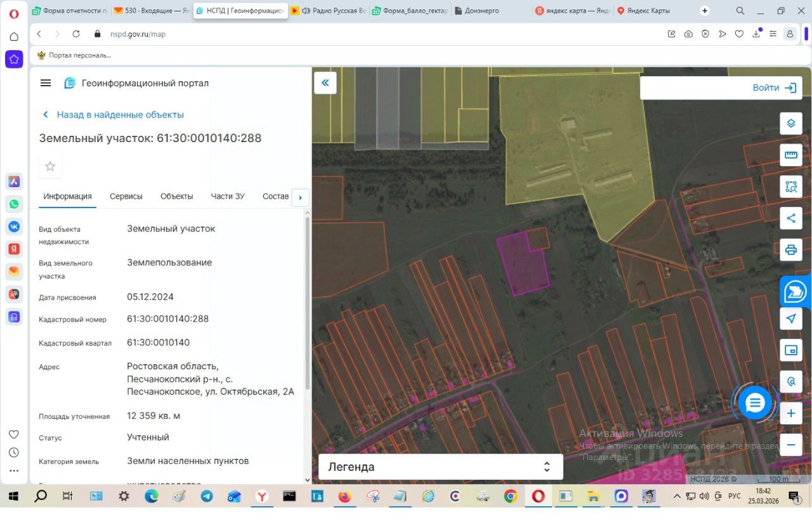Switch to the Сервисы tab
812x526 pixels.
pyautogui.click(x=126, y=196)
